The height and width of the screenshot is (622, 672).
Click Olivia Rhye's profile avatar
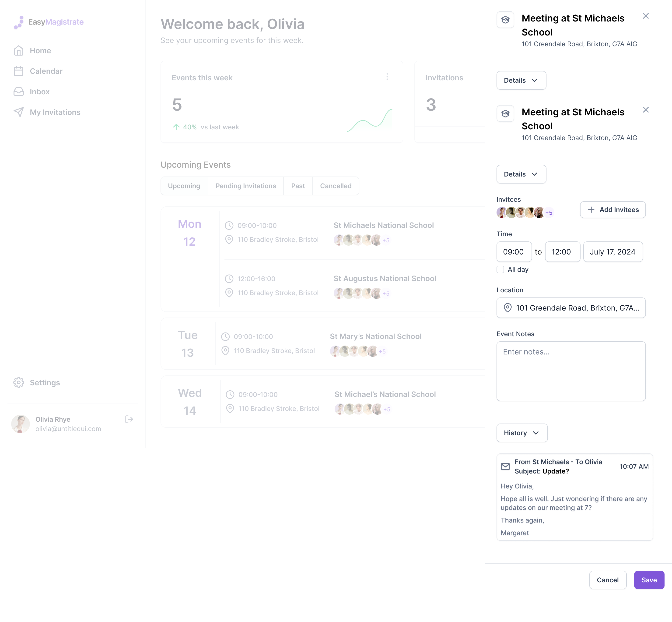[21, 424]
